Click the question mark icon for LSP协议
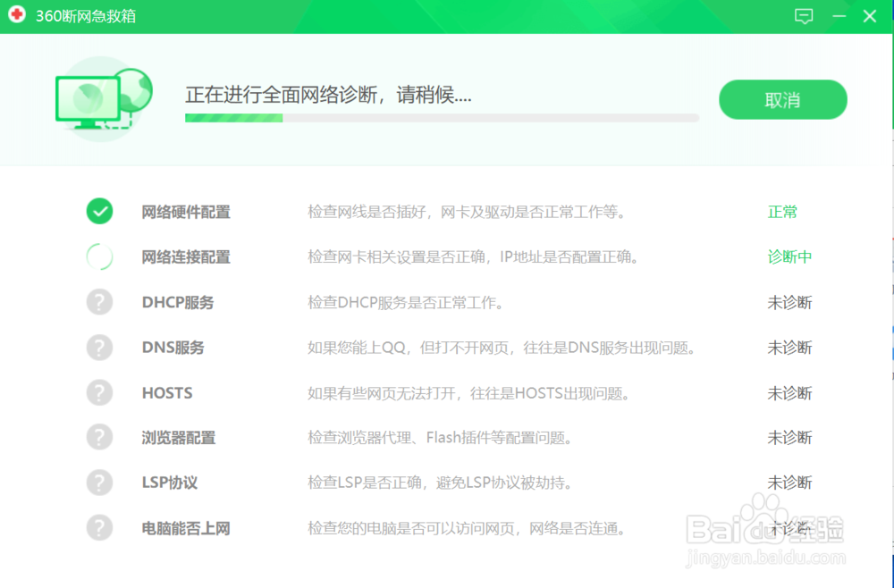Screen dimensions: 894x588 click(x=99, y=483)
